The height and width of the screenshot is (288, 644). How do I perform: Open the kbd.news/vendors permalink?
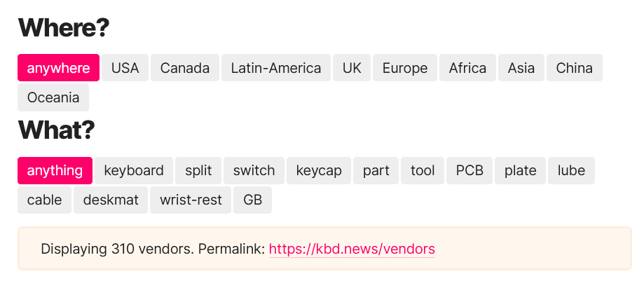click(x=352, y=249)
